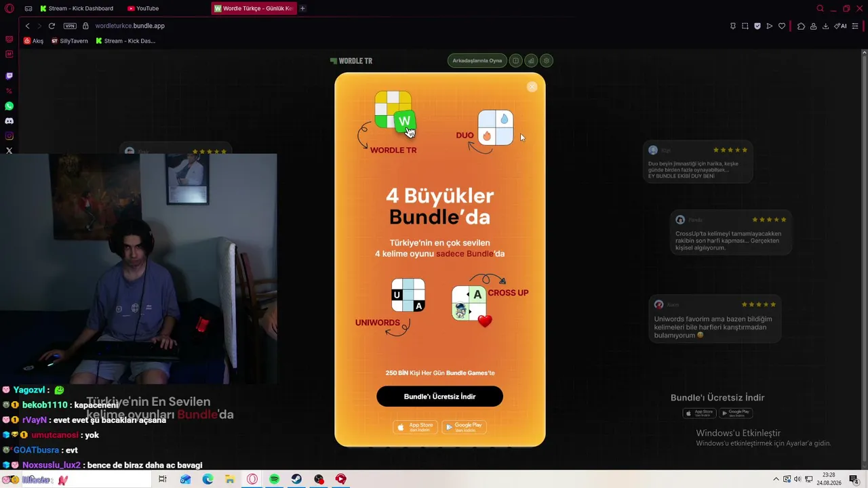The height and width of the screenshot is (488, 868).
Task: Click the pinboard pin icon in toolbar
Action: [x=732, y=26]
